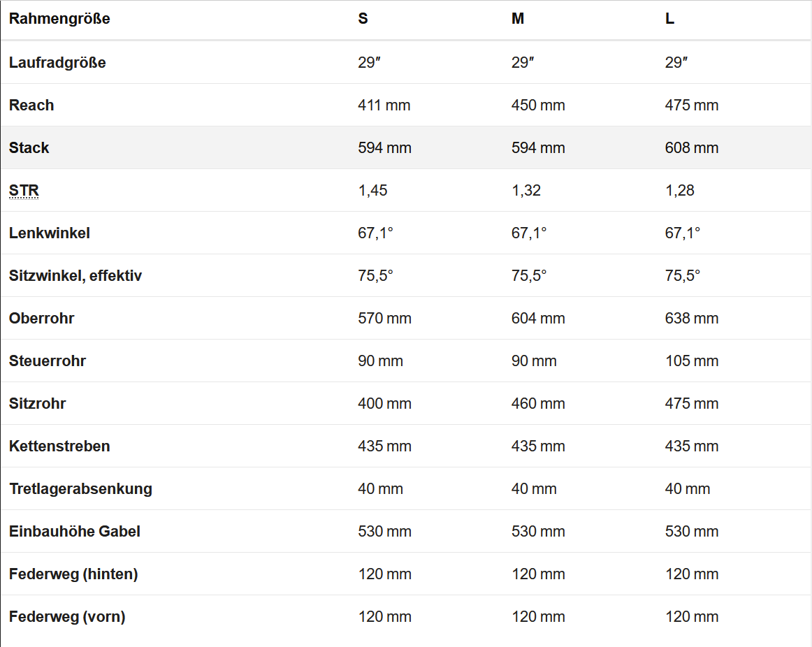Click the Federweg (vorn) row label

(x=67, y=617)
